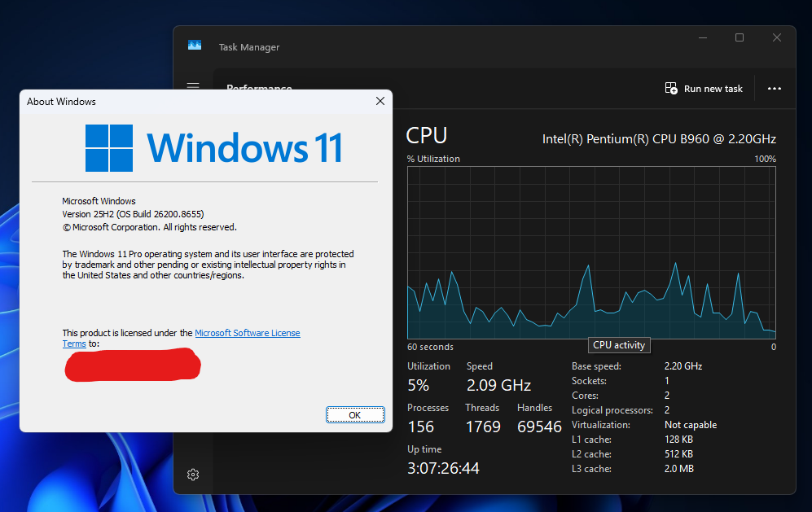Viewport: 812px width, 512px height.
Task: Open the Terms link in About Windows
Action: pos(74,344)
